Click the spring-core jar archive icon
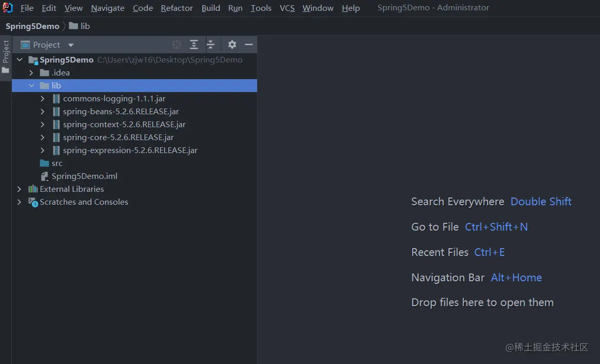This screenshot has height=364, width=600. [x=56, y=137]
